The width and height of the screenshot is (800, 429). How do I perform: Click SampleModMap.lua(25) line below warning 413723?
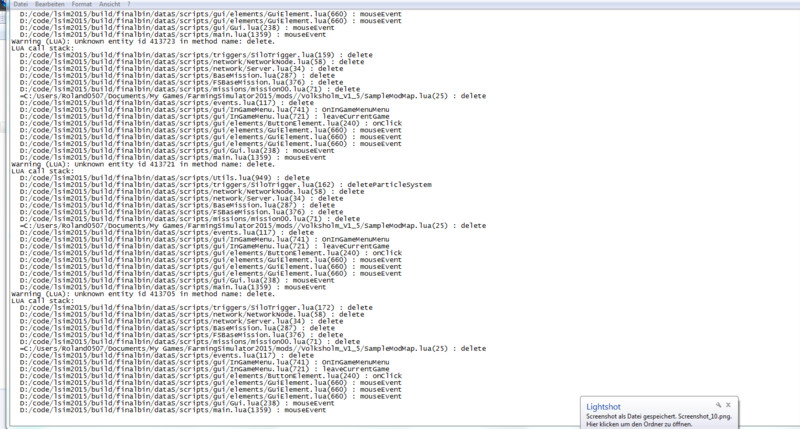(253, 96)
